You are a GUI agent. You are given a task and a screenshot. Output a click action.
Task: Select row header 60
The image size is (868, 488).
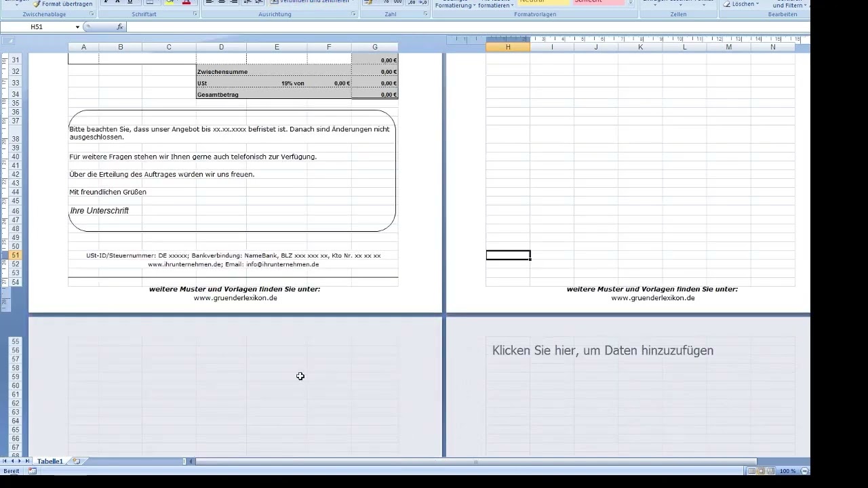[x=15, y=386]
